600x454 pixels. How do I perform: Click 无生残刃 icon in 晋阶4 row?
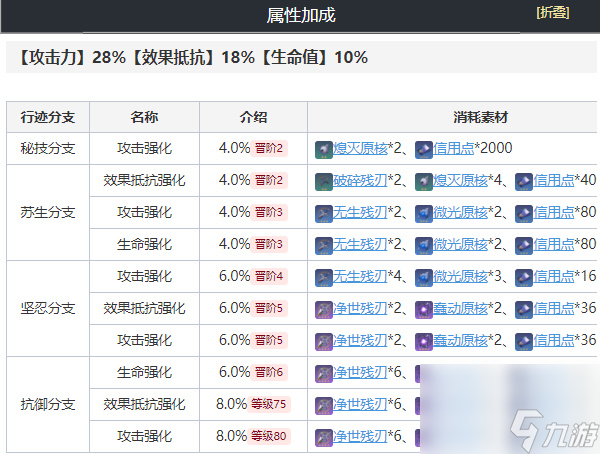324,278
